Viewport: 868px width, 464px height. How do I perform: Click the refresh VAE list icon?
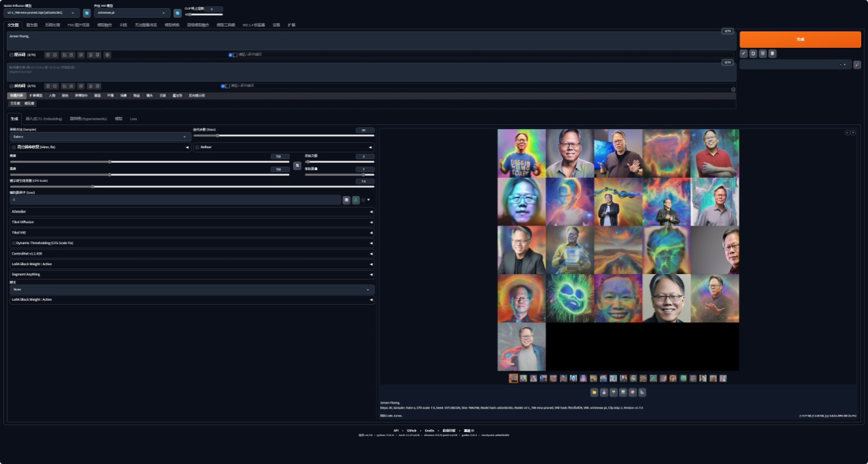tap(178, 13)
